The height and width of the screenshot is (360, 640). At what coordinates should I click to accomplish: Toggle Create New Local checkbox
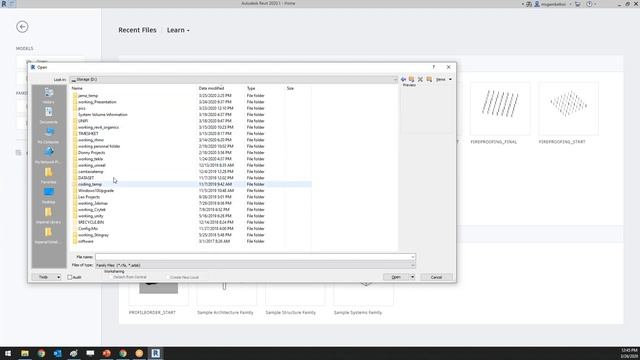point(167,277)
